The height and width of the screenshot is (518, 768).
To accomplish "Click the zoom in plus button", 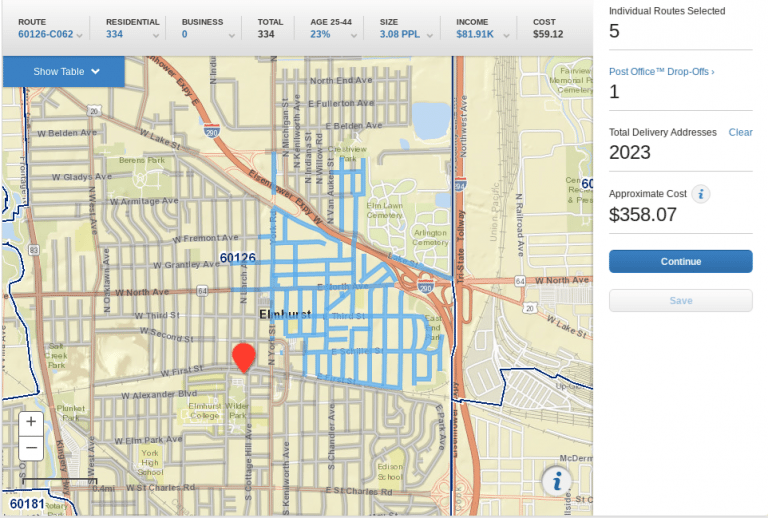I will [x=31, y=422].
